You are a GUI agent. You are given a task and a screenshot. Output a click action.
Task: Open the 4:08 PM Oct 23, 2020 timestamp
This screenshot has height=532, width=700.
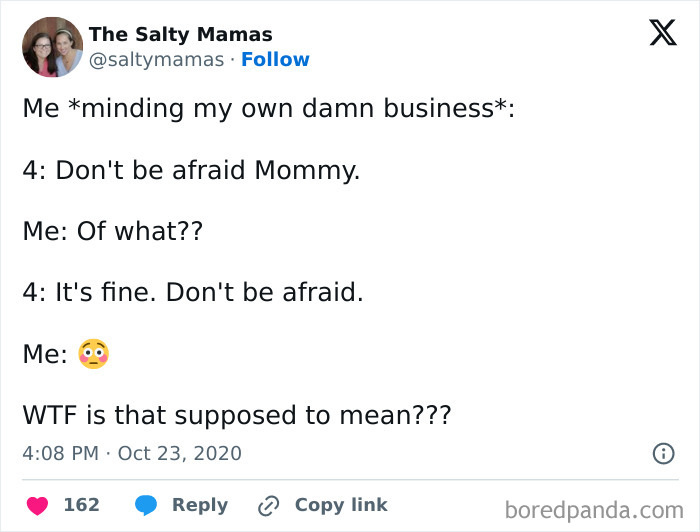point(132,453)
